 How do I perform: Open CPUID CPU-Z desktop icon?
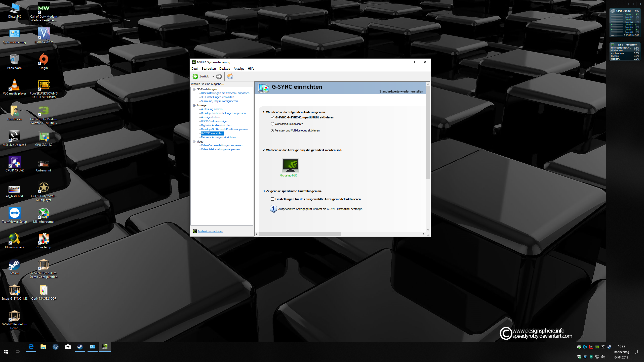(14, 162)
